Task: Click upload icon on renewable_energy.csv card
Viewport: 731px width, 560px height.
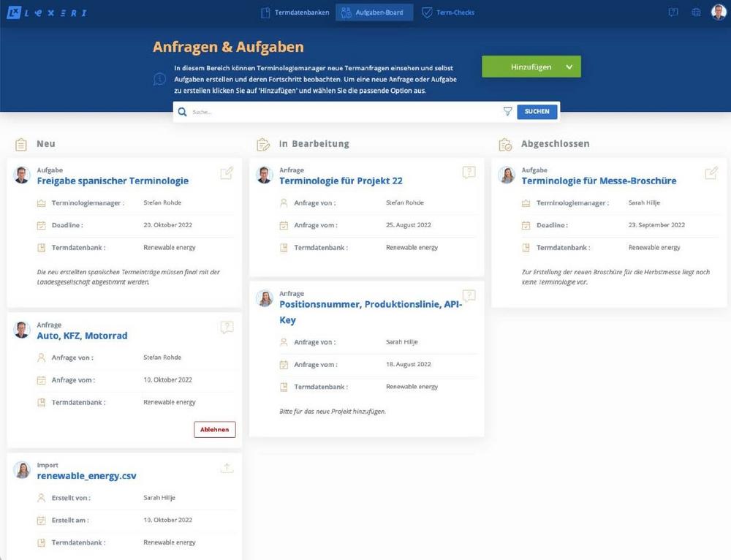Action: 227,468
